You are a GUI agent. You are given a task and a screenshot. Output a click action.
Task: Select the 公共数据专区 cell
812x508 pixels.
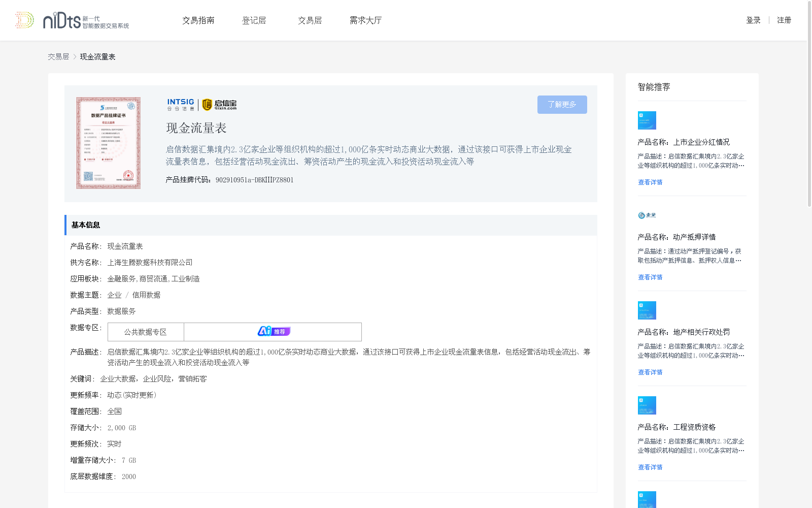[146, 332]
